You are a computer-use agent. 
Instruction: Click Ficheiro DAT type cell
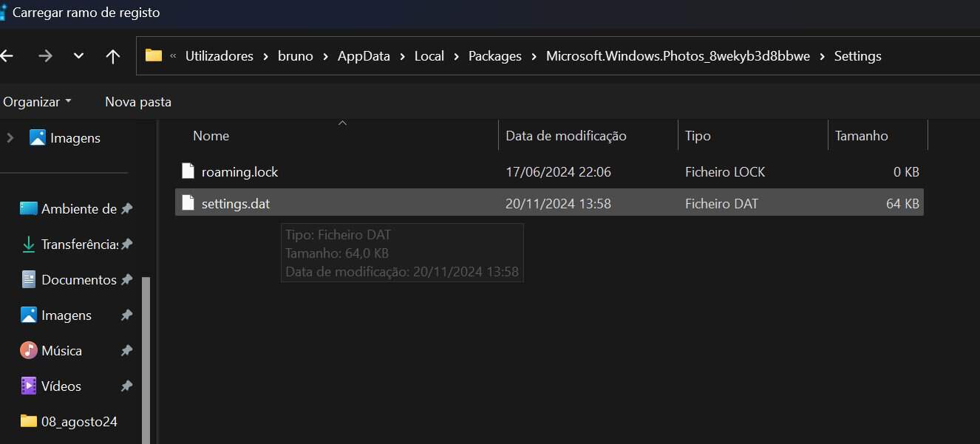pos(721,203)
